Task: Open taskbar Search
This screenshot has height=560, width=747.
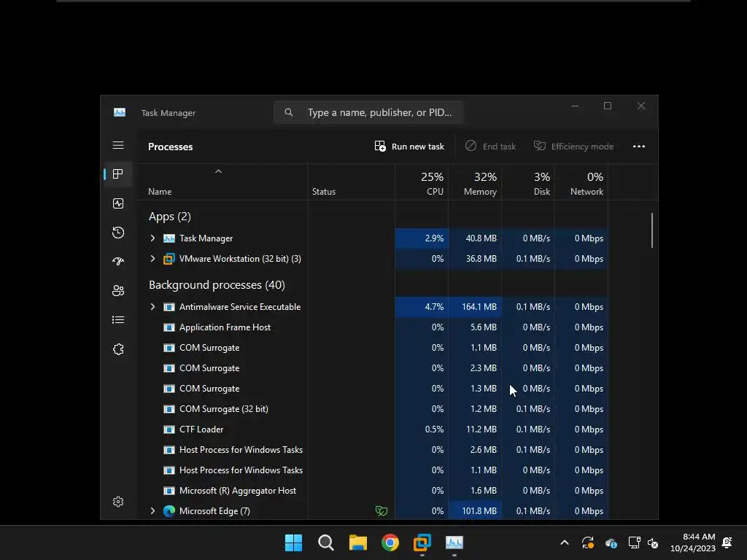Action: click(326, 542)
